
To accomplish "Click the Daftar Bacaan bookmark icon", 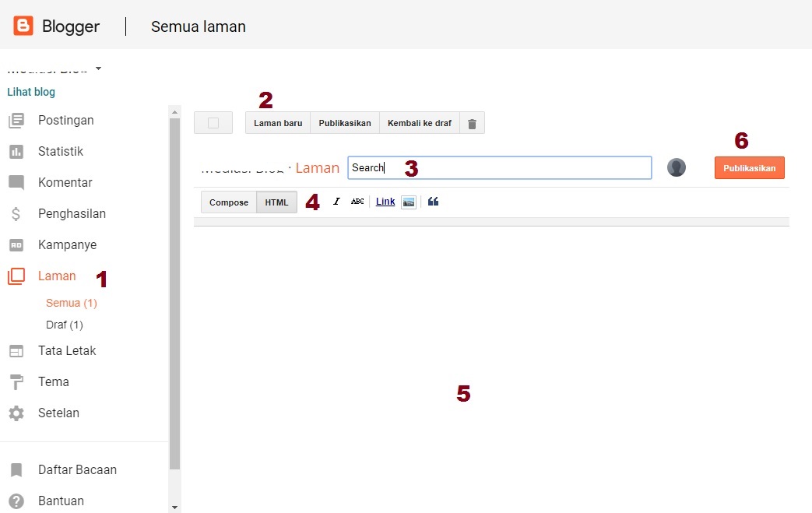I will point(16,470).
